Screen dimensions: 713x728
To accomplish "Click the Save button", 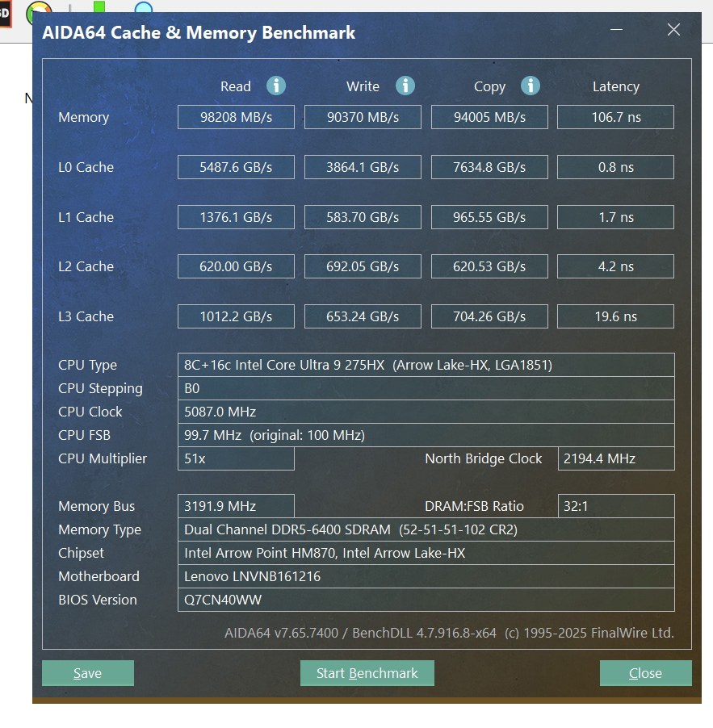I will point(88,673).
